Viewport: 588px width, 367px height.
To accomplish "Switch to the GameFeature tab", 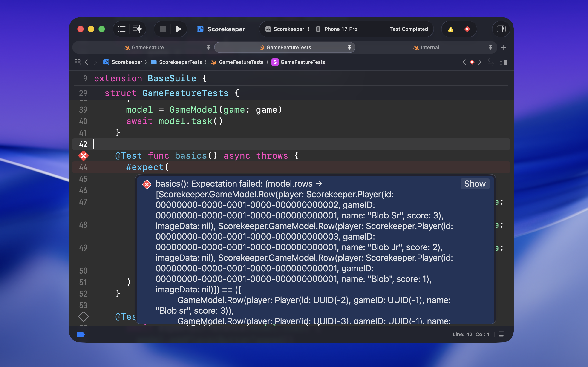I will point(148,47).
